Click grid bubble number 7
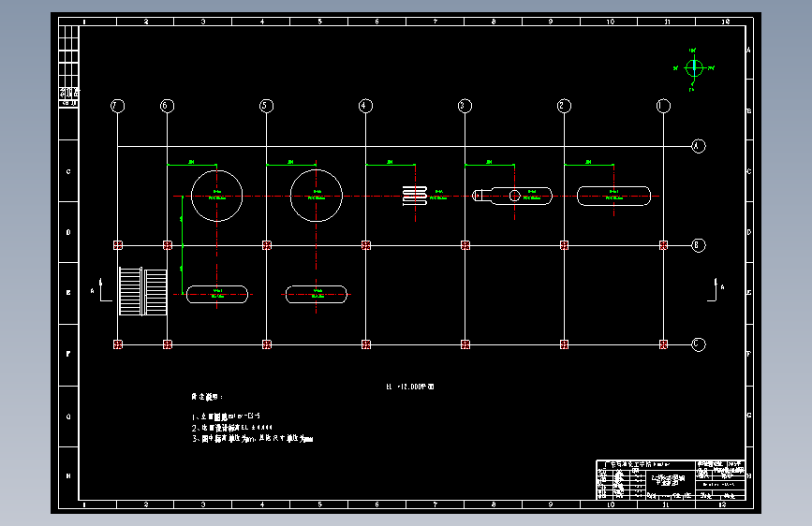The image size is (812, 526). [x=118, y=106]
